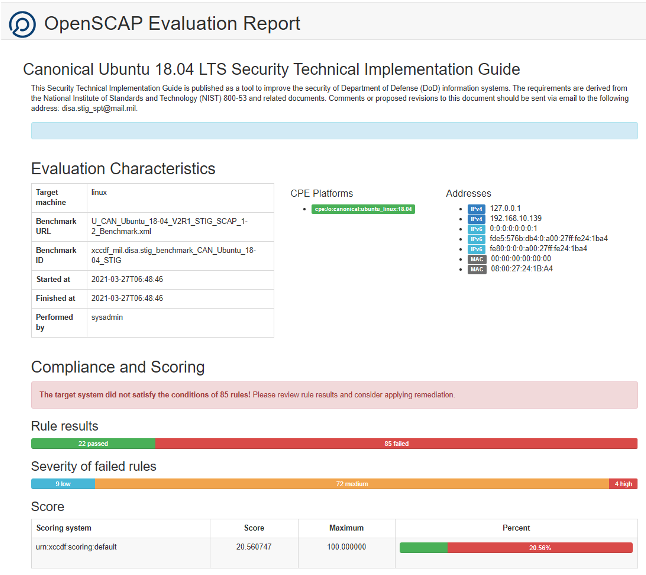Click the Finished at timestamp value

(127, 298)
